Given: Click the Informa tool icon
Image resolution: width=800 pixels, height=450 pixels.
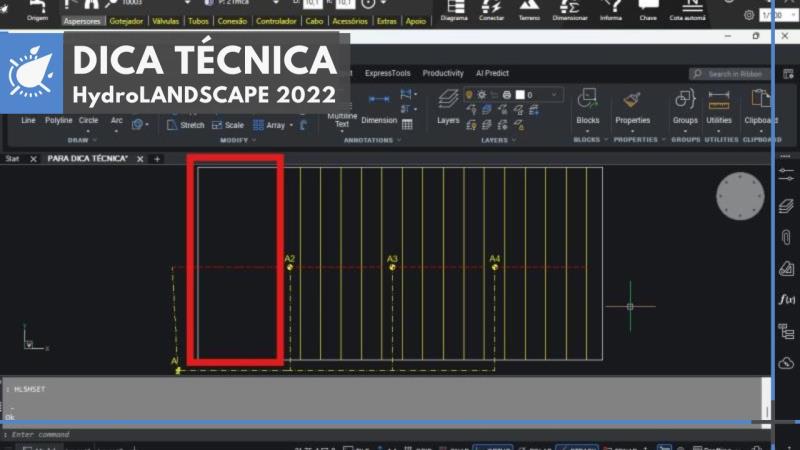Looking at the screenshot, I should click(611, 10).
